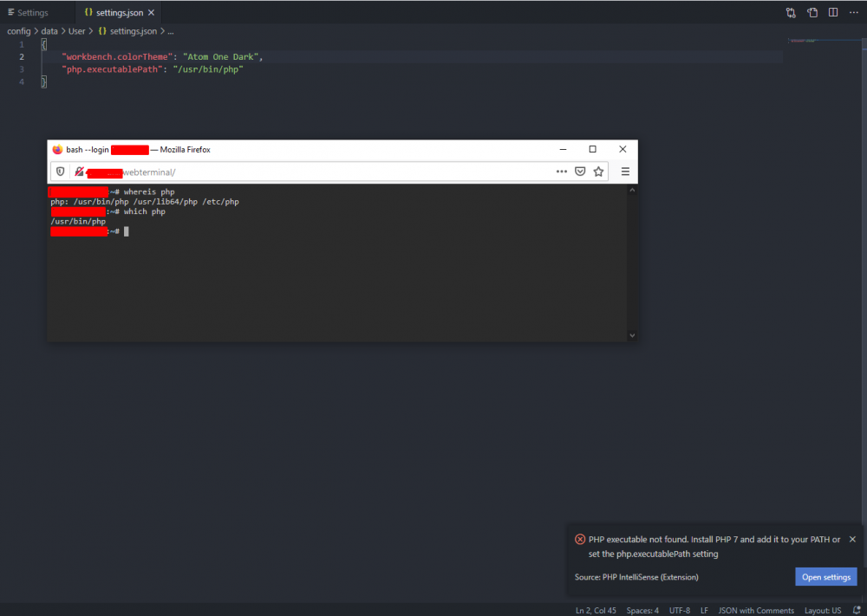Dismiss the PHP executable not found notification
Screen dimensions: 867x616
852,539
